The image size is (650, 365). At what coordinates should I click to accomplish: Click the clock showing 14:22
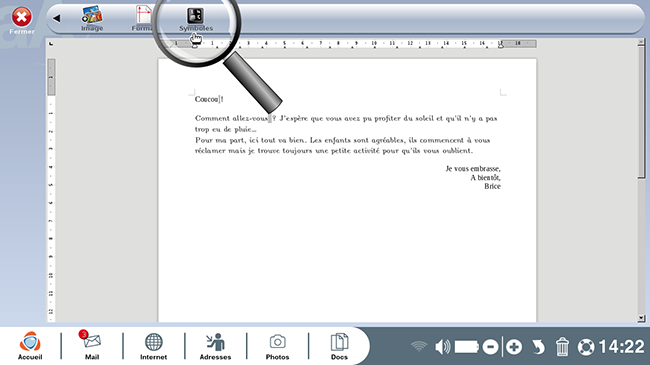(x=621, y=347)
